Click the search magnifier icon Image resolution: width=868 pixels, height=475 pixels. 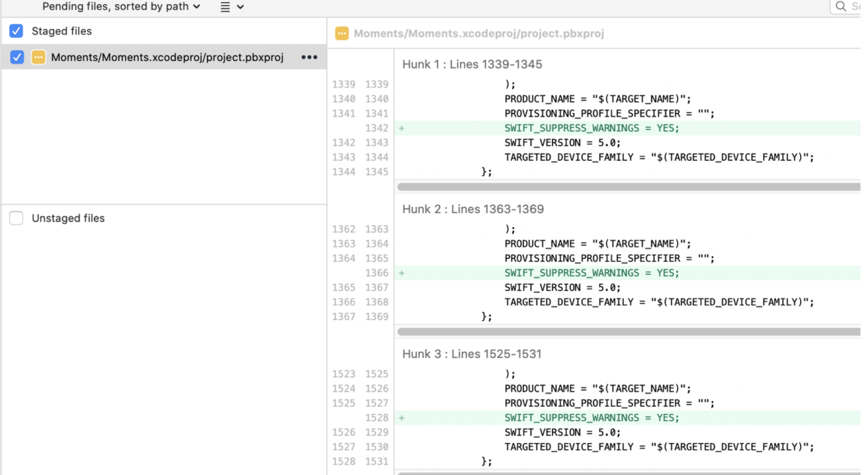tap(841, 6)
